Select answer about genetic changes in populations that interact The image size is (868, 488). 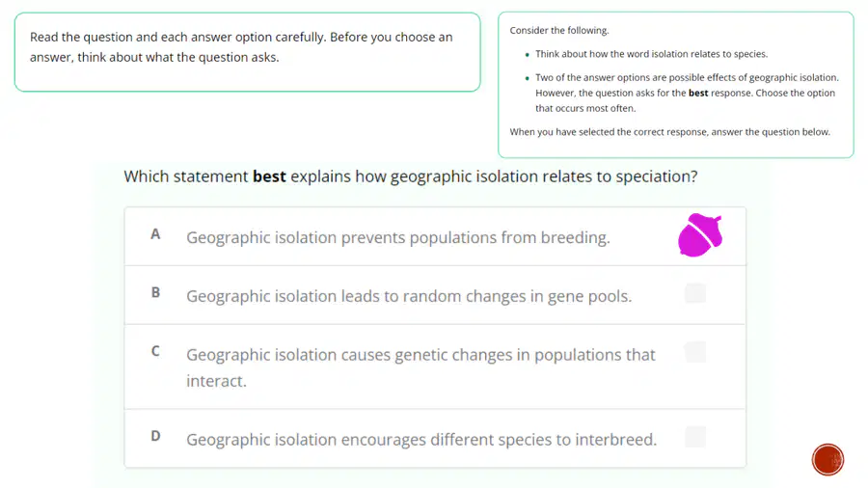[x=435, y=367]
